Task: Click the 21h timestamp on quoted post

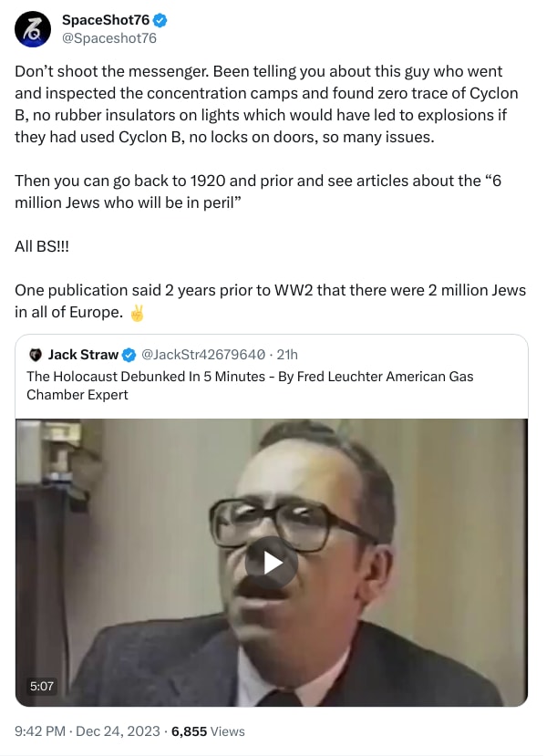Action: [287, 355]
